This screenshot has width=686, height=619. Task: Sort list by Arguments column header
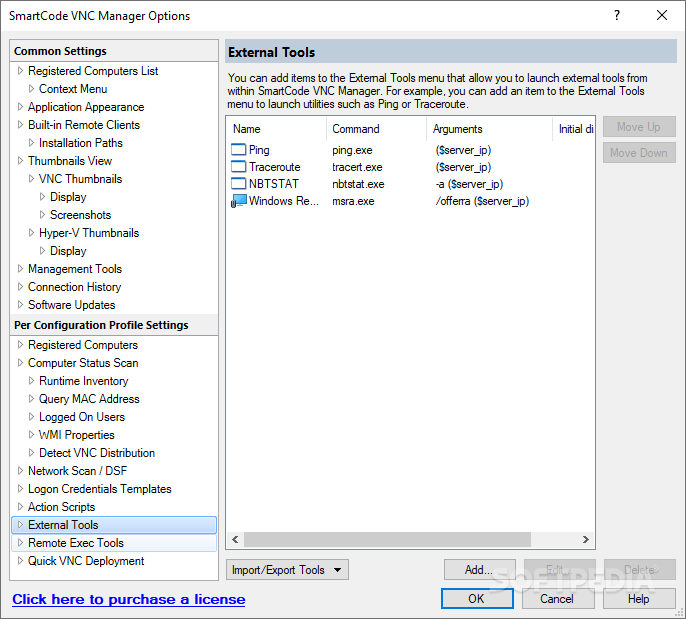(489, 129)
